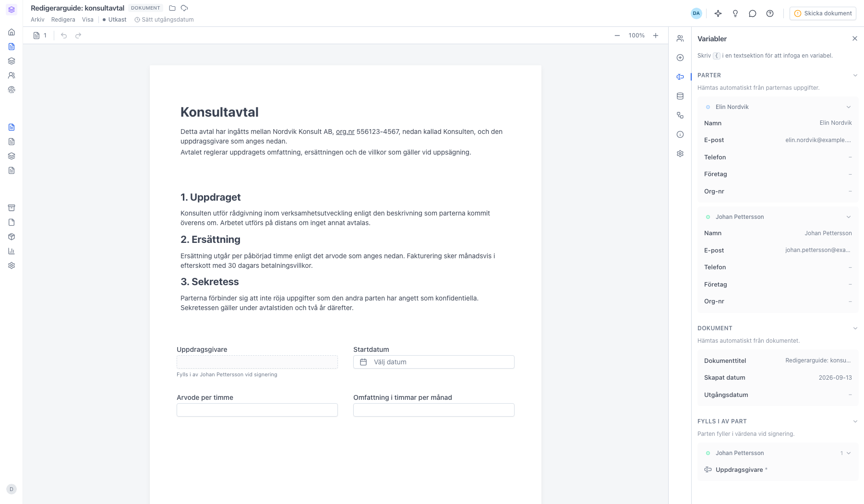Open the workflow shapes icon in right strip
This screenshot has width=864, height=504.
[x=680, y=115]
